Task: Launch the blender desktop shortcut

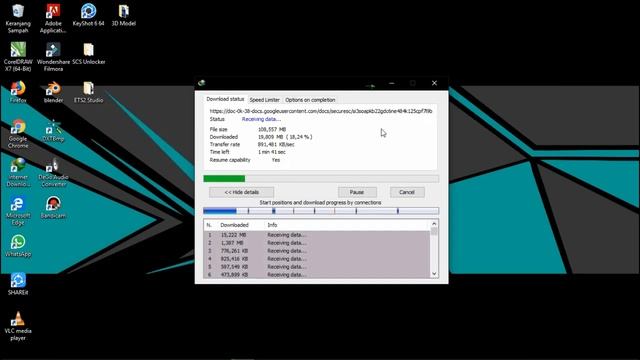Action: 53,92
